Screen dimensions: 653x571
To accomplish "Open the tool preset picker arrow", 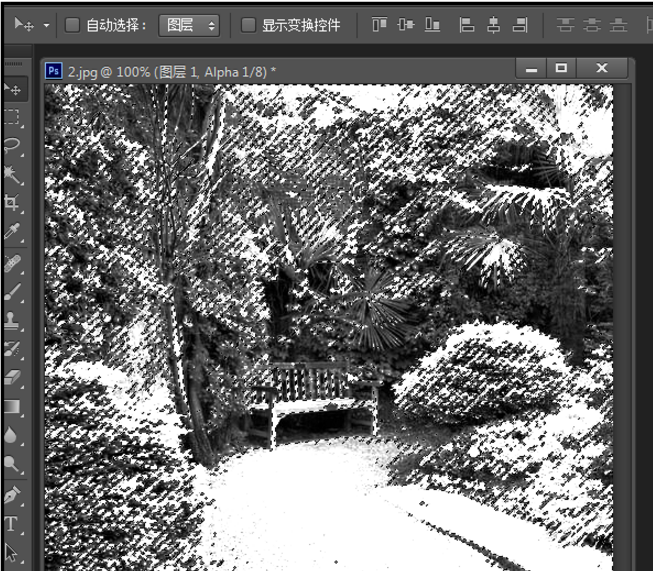I will coord(46,25).
